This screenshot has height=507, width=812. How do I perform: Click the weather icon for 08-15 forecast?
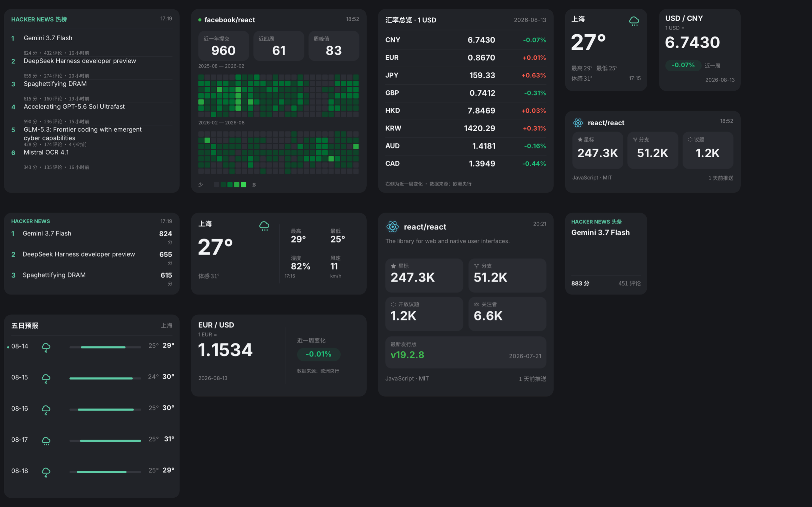(46, 379)
